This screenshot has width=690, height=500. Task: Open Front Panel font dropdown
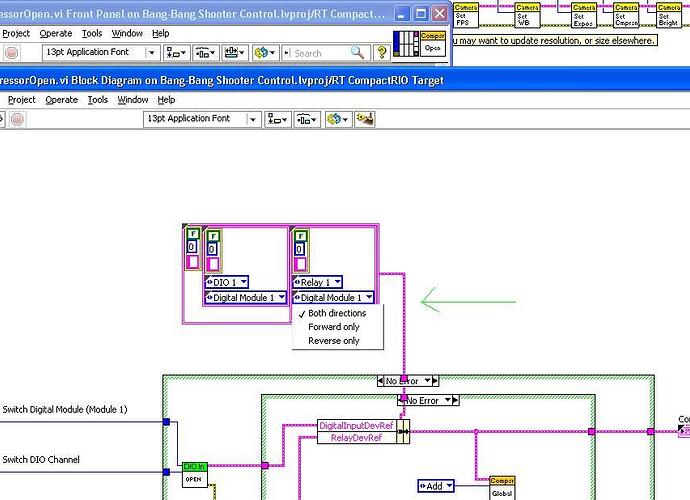click(100, 53)
